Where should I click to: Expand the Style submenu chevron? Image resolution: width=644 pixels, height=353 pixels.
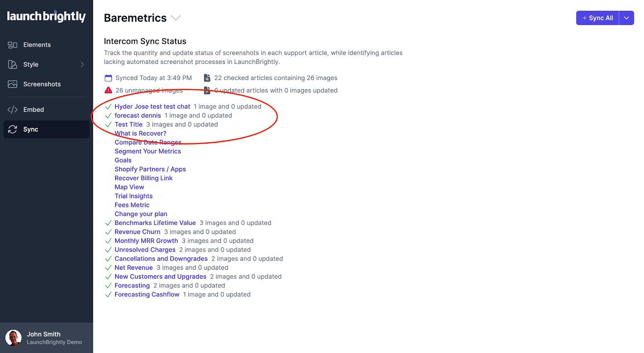coord(82,64)
